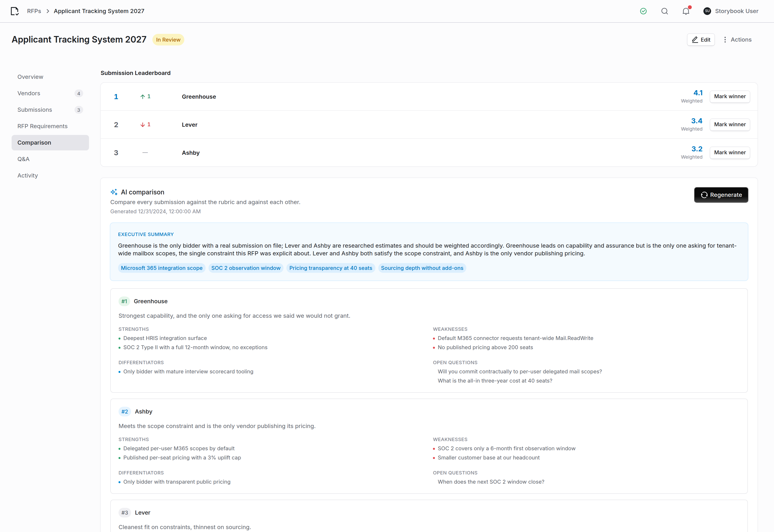Click the #3 Lever card badge

(x=125, y=513)
